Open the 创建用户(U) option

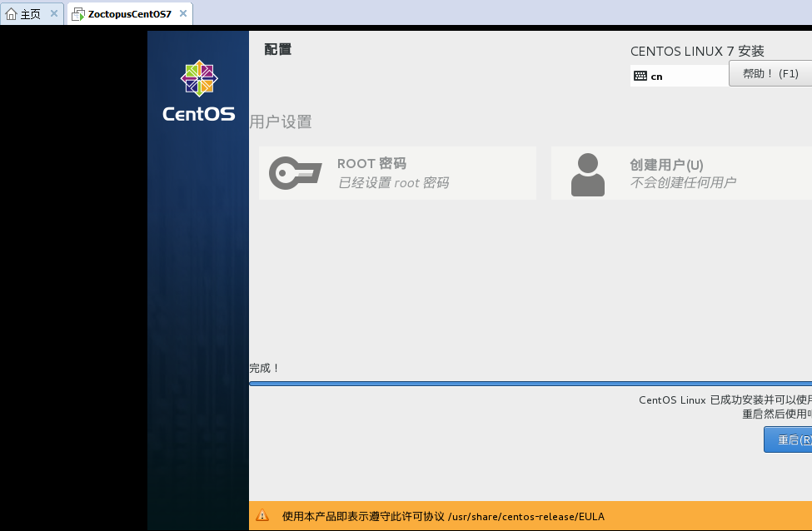tap(681, 173)
